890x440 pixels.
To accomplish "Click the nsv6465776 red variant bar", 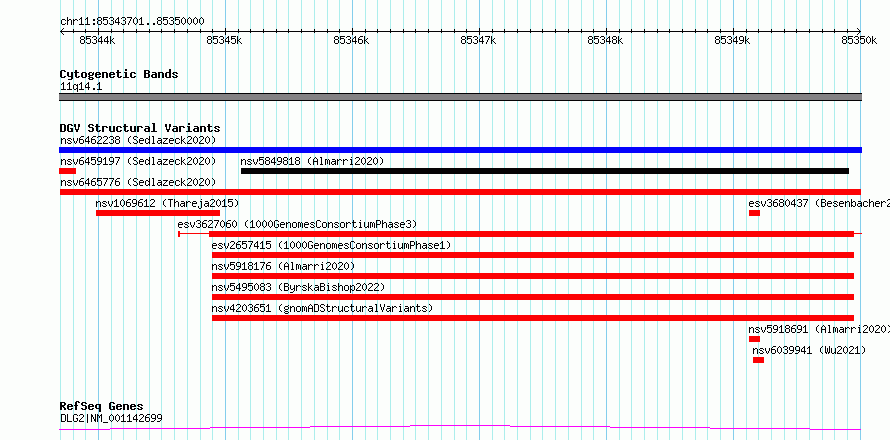I will (x=460, y=192).
